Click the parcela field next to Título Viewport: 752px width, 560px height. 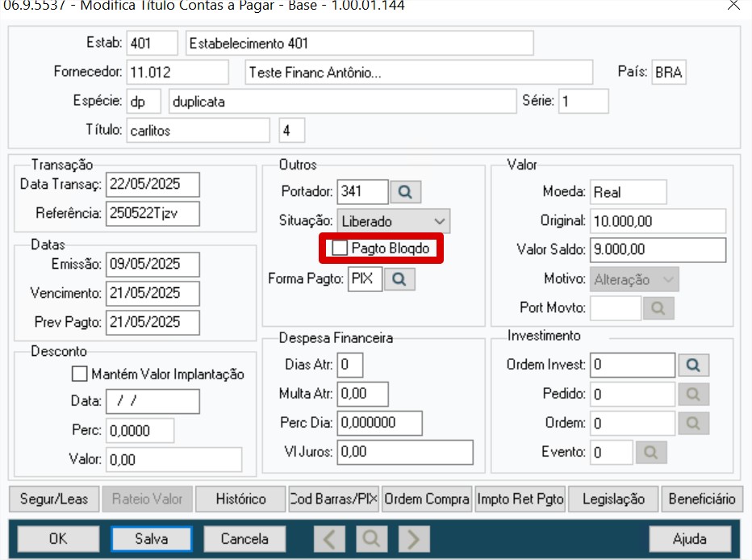tap(291, 130)
